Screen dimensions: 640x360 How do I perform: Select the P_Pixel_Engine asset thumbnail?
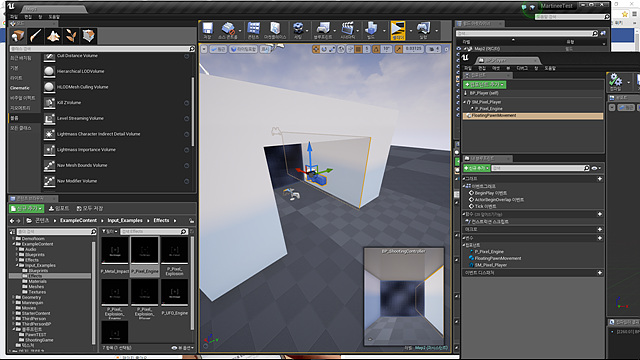pyautogui.click(x=144, y=256)
